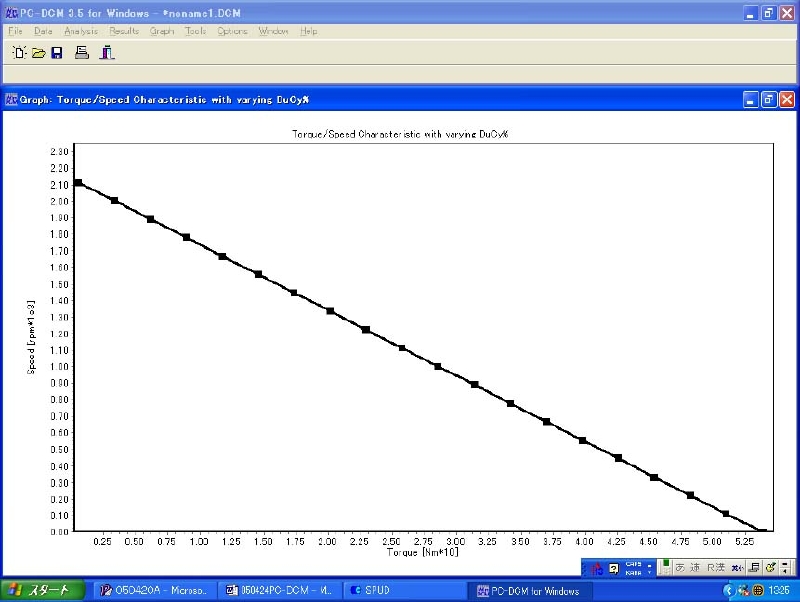Open the Analysis menu
This screenshot has height=602, width=800.
click(x=81, y=31)
